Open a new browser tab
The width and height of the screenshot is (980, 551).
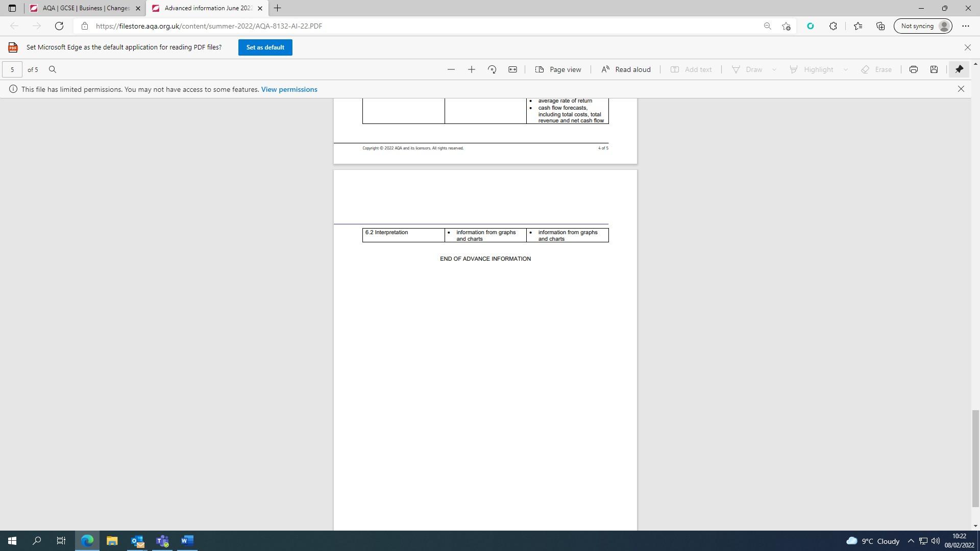(277, 8)
